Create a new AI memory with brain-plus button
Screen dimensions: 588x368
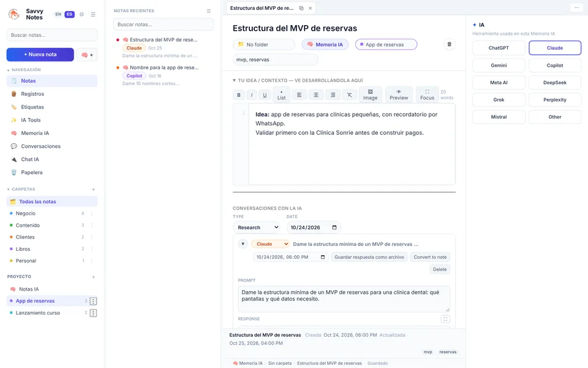pyautogui.click(x=87, y=55)
